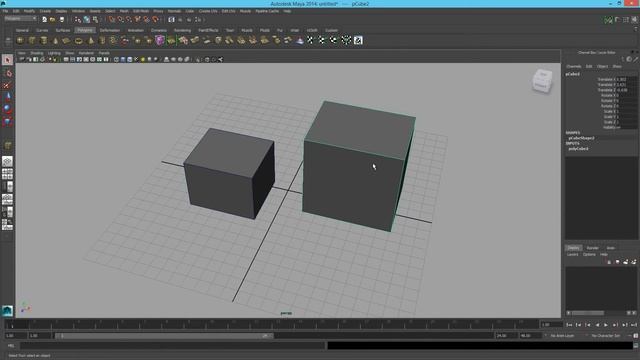Click the playback end time field 24.00
Image resolution: width=640 pixels, height=360 pixels.
point(506,336)
